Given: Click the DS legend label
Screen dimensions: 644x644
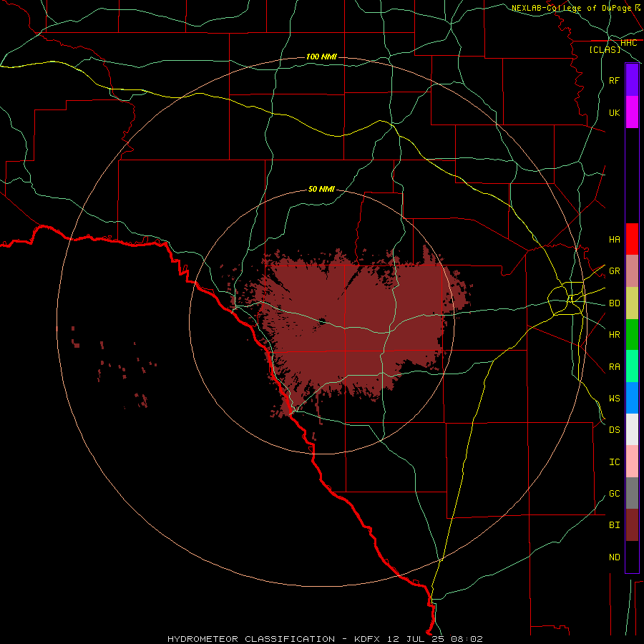Looking at the screenshot, I should click(x=614, y=430).
